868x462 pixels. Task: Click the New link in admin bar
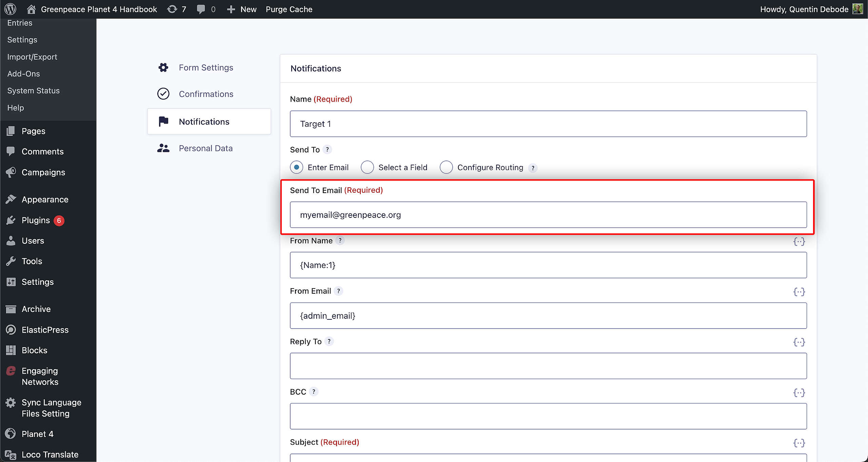point(248,9)
